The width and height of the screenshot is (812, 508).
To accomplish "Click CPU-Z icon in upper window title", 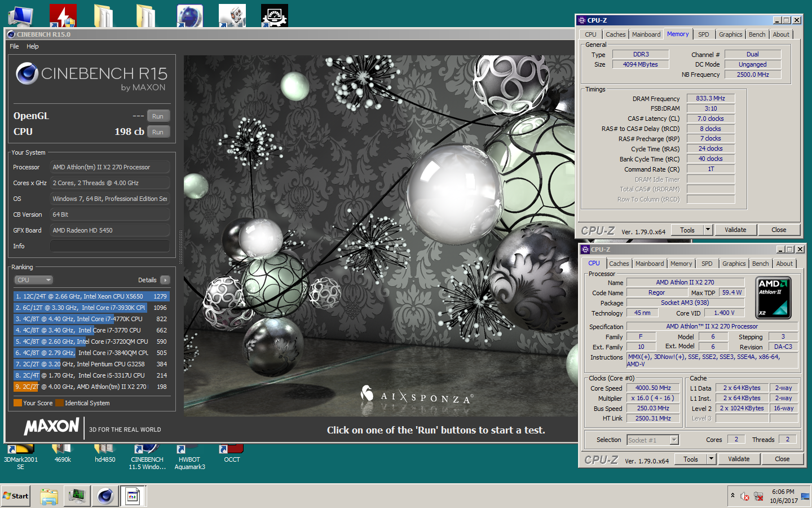I will (x=582, y=20).
